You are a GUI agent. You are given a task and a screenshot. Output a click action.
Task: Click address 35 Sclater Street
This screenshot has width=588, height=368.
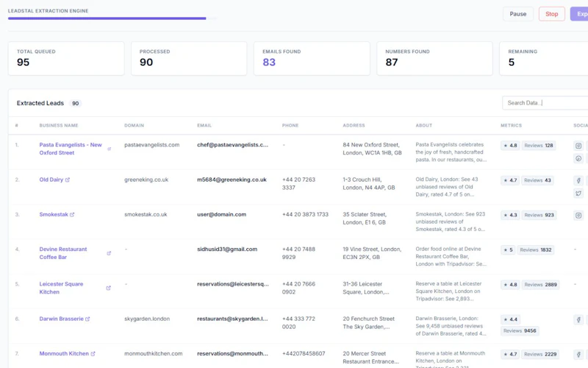coord(365,219)
